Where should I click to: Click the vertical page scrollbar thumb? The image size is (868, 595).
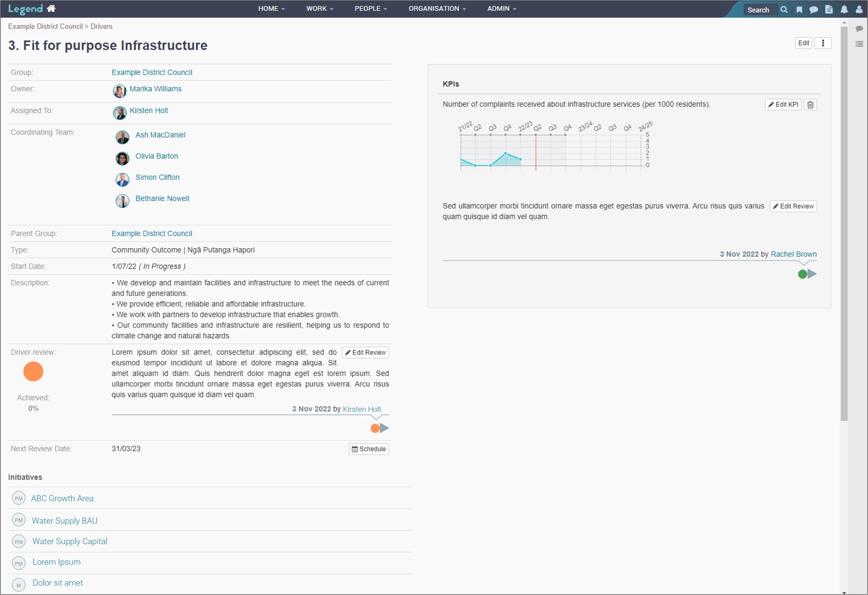(844, 223)
